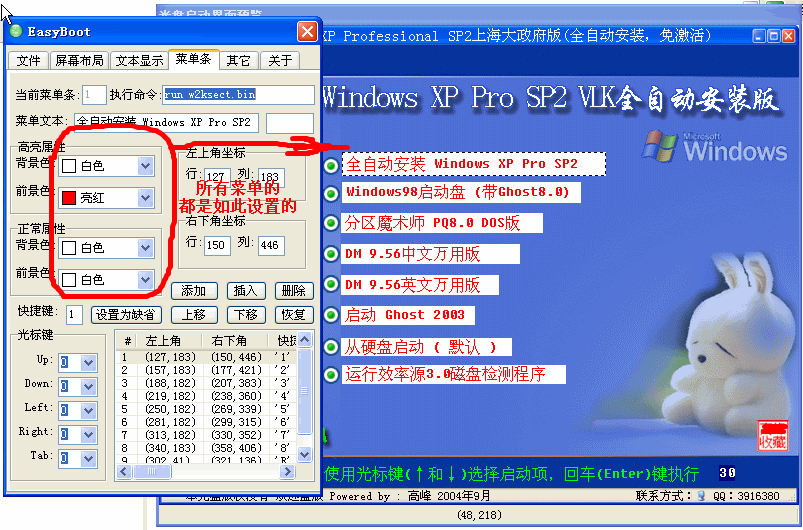
Task: Close the EasyBoot window
Action: pyautogui.click(x=307, y=32)
